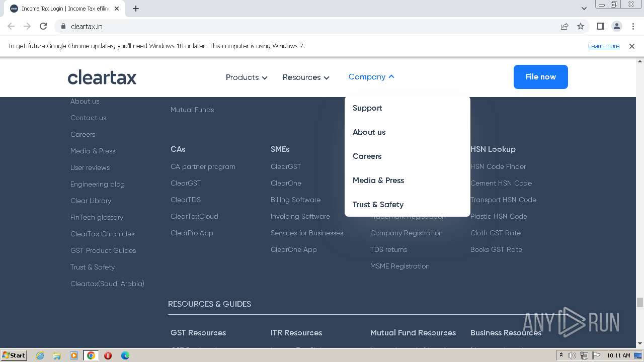
Task: Click the site lock icon
Action: click(63, 26)
